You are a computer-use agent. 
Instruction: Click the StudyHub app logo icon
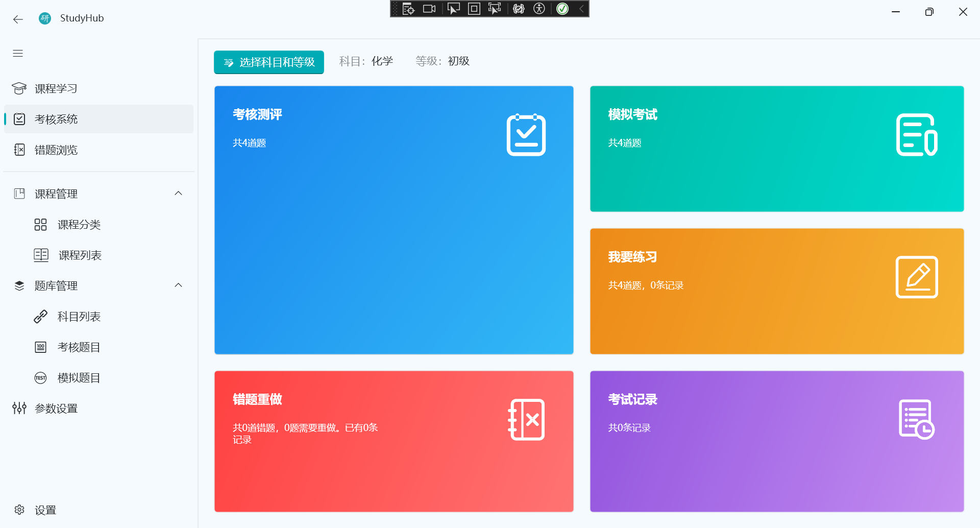(x=45, y=18)
